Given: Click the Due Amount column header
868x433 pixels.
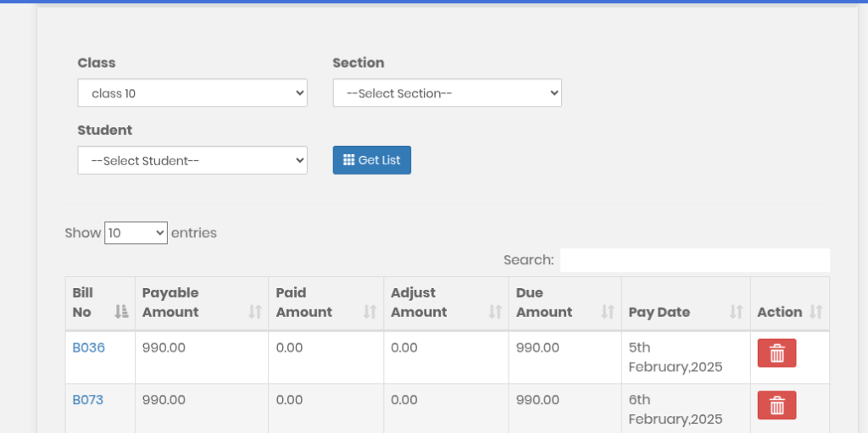Looking at the screenshot, I should (543, 303).
